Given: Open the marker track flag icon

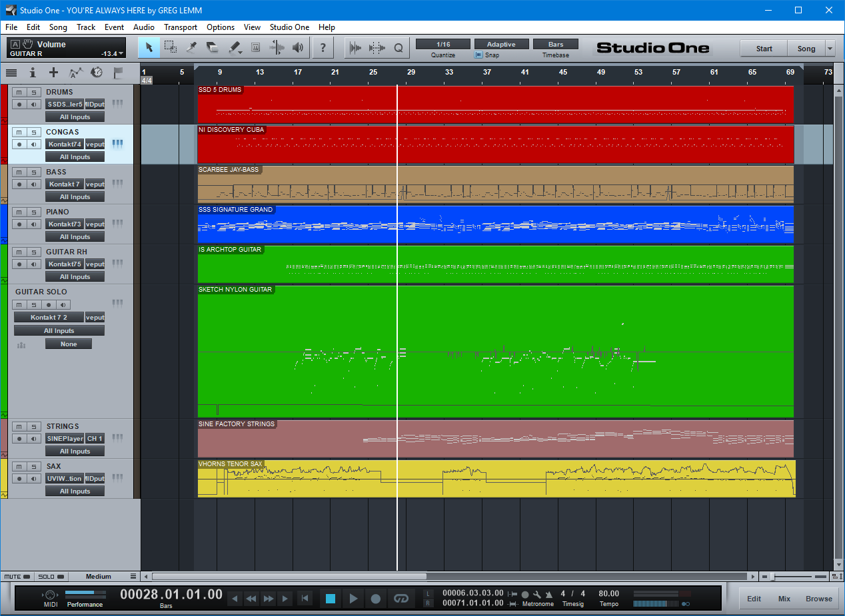Looking at the screenshot, I should click(x=119, y=73).
